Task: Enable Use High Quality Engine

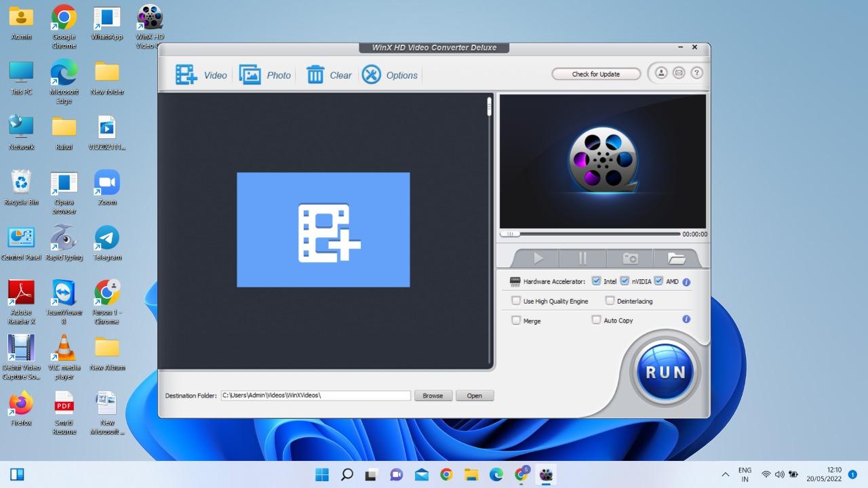Action: (516, 301)
